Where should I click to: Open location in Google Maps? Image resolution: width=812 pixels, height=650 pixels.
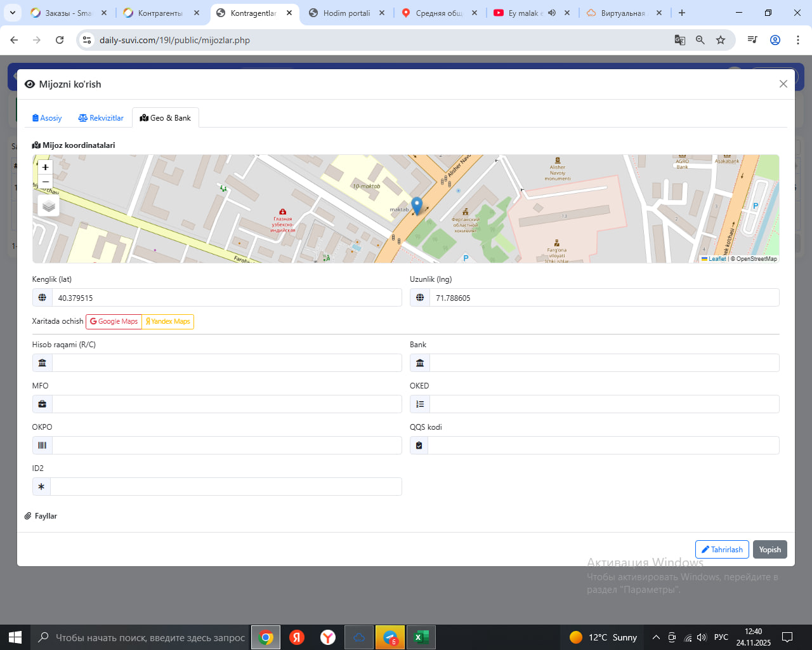pyautogui.click(x=114, y=322)
